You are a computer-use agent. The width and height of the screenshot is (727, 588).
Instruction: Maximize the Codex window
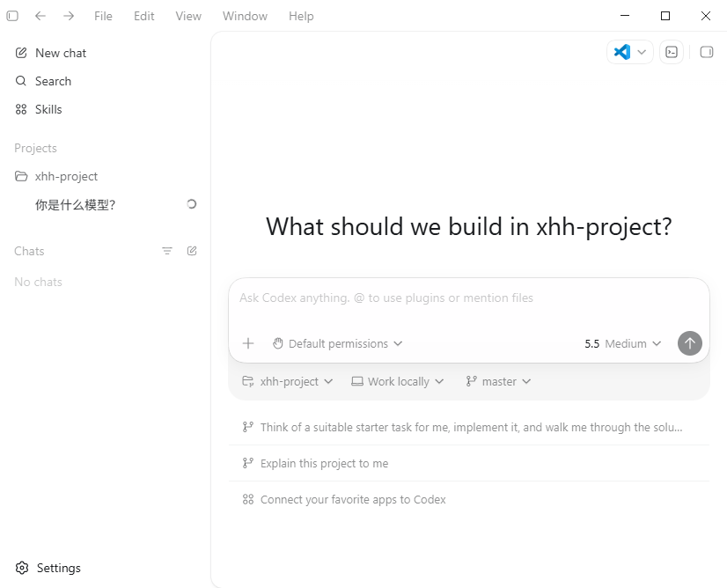coord(665,16)
